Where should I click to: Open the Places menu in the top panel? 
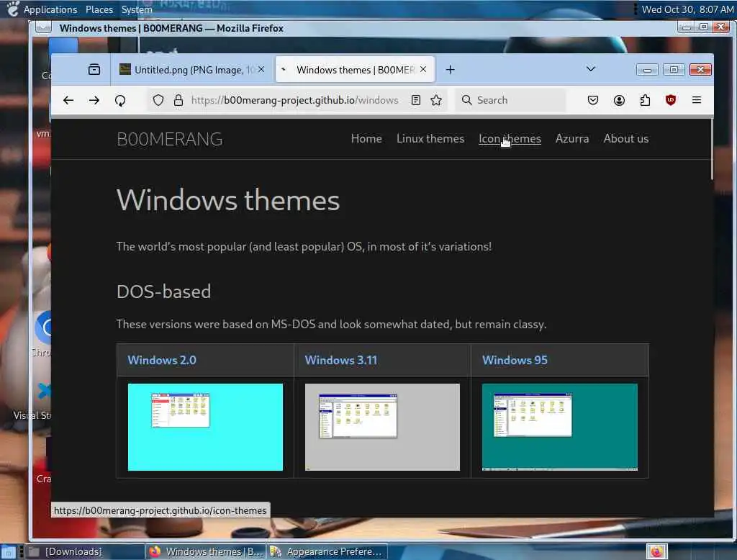click(99, 9)
